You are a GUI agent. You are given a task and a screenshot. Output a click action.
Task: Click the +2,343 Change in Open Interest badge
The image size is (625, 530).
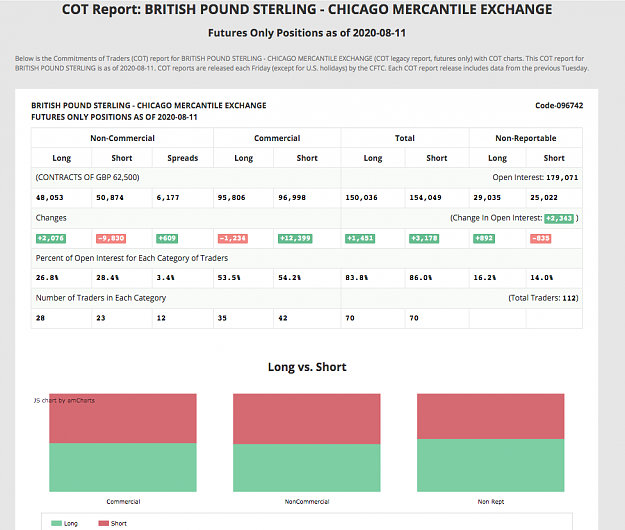(x=559, y=218)
